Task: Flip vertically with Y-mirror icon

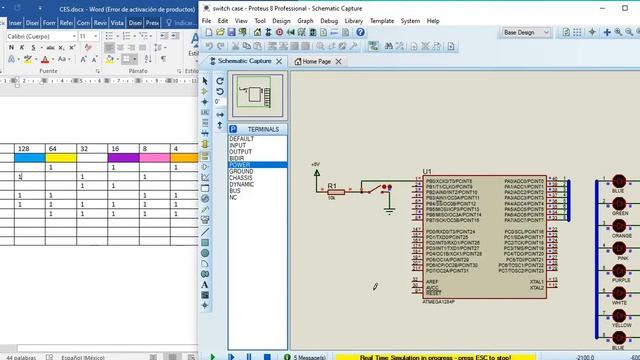Action: pos(220,125)
